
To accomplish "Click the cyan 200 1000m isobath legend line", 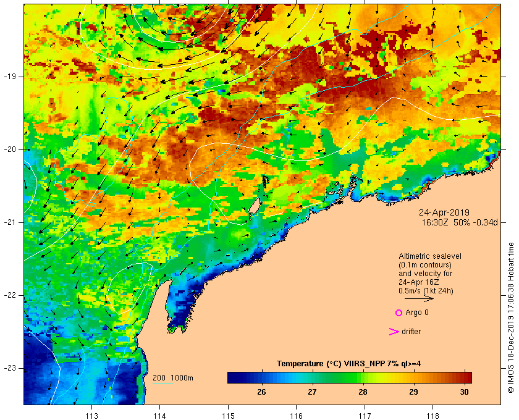I will point(163,384).
